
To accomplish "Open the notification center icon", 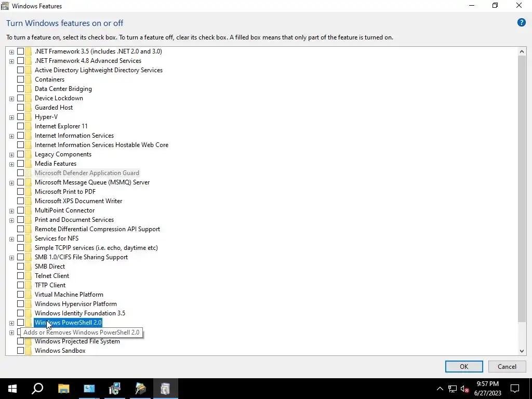I will [515, 389].
